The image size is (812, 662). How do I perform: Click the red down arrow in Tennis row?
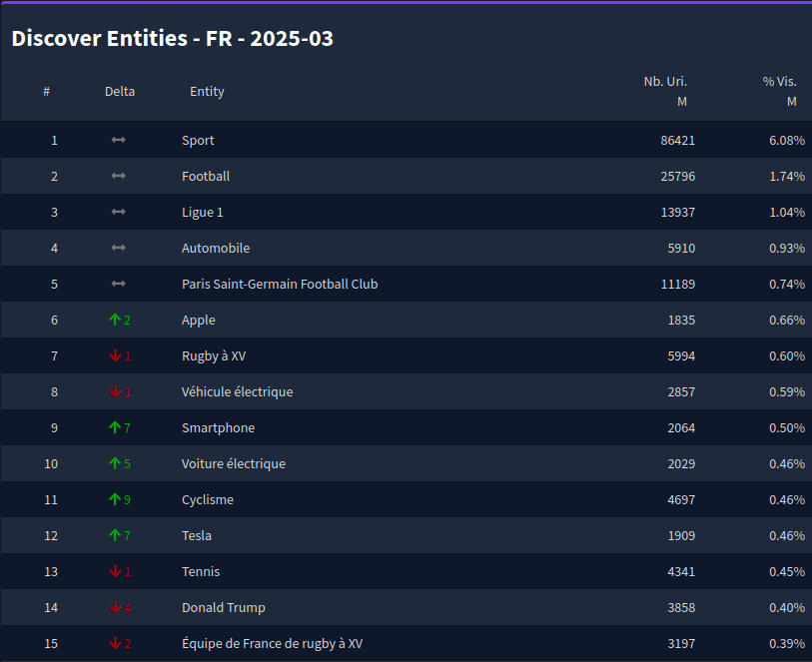point(115,571)
